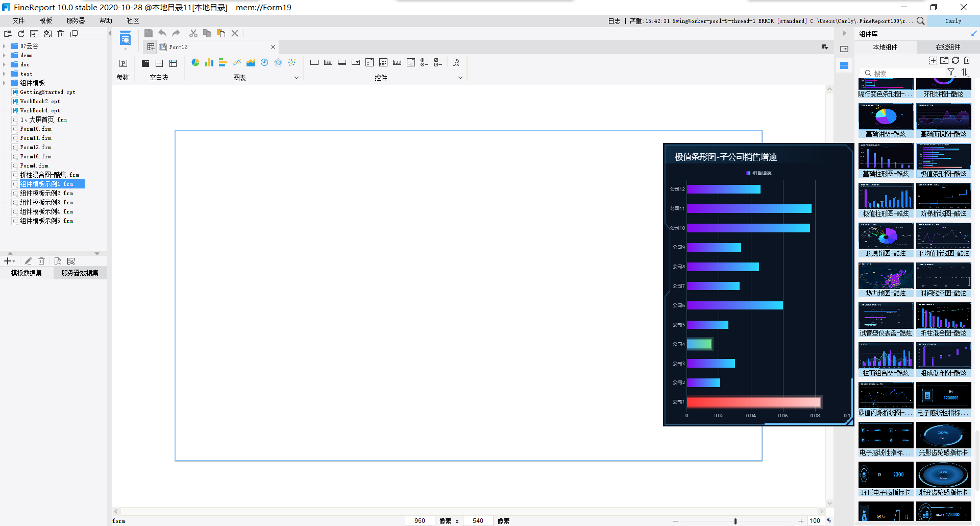Click the gauge chart icon

[x=264, y=62]
